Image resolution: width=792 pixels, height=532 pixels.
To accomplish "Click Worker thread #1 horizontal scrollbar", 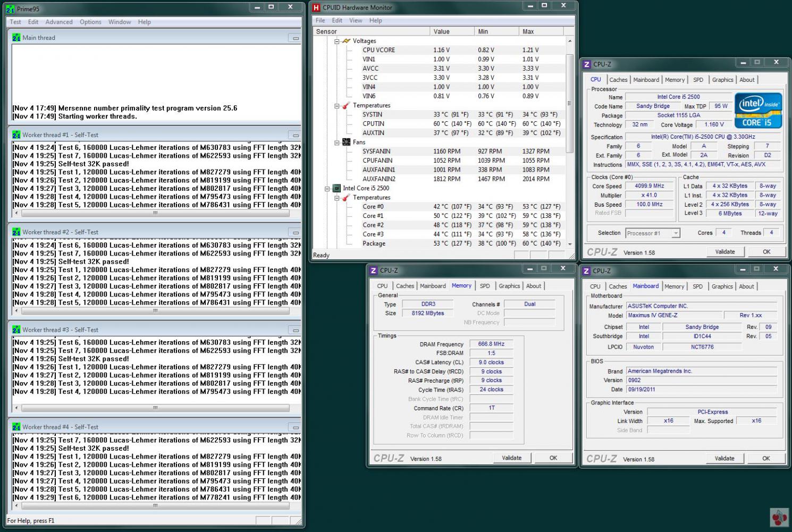I will tap(155, 213).
